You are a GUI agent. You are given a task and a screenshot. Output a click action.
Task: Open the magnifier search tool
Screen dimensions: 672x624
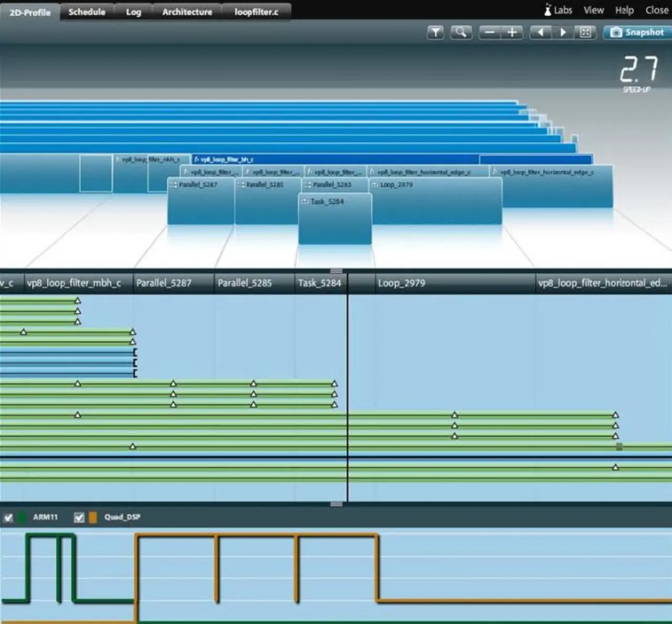(461, 33)
